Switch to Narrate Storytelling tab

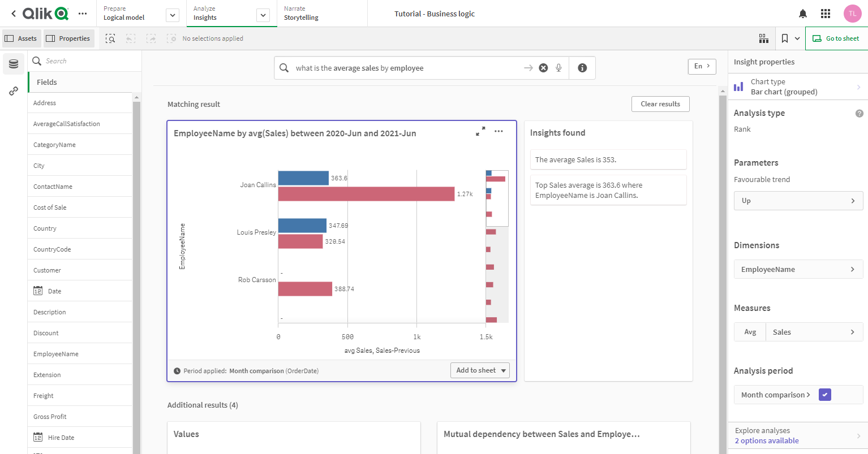pyautogui.click(x=301, y=14)
